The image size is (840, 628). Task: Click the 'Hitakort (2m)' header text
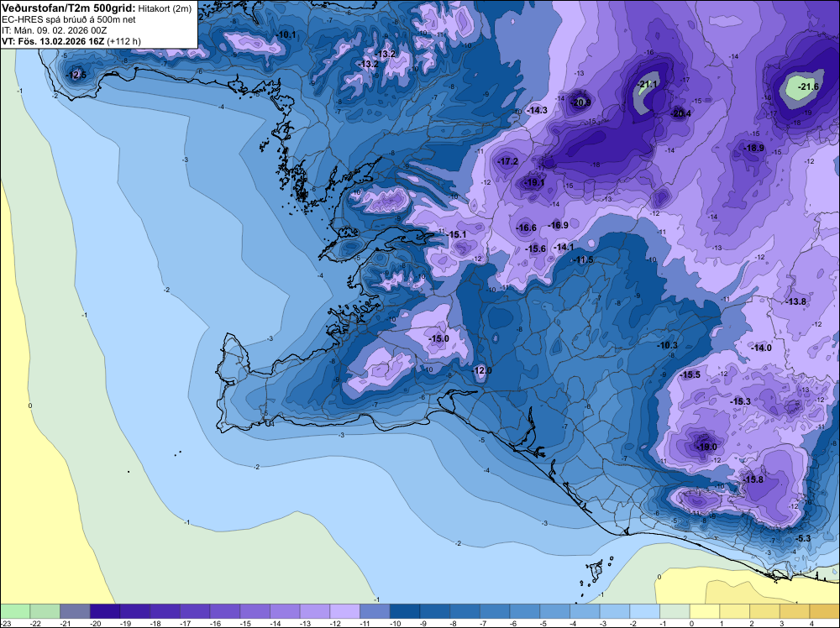(165, 8)
